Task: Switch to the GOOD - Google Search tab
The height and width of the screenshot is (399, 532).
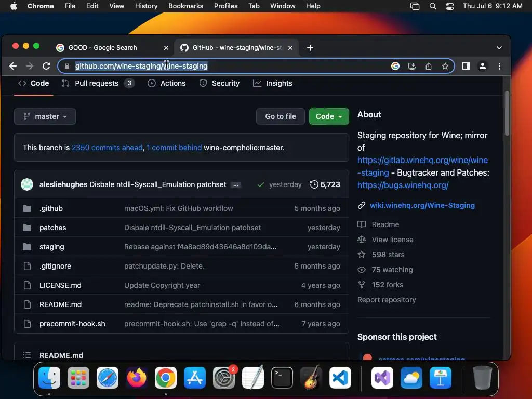Action: (x=102, y=48)
